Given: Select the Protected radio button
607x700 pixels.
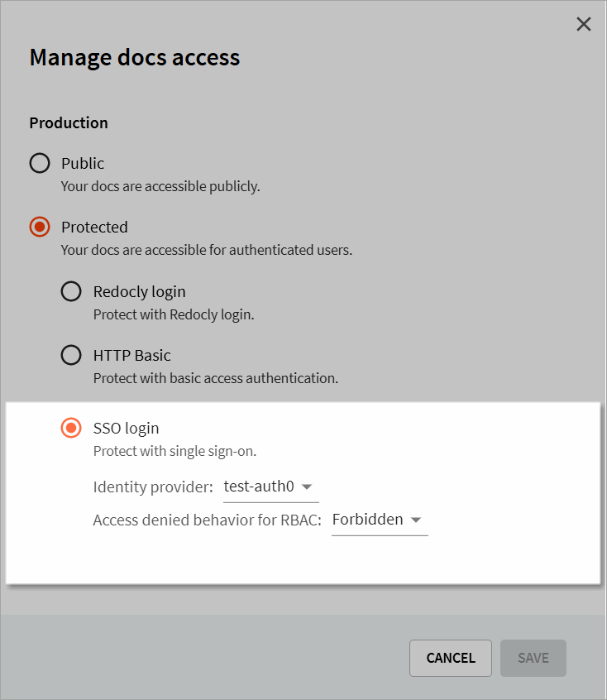Looking at the screenshot, I should tap(40, 227).
